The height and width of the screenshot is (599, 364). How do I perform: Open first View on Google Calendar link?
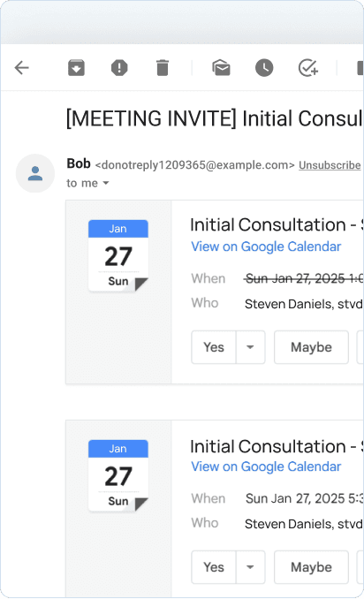[x=266, y=246]
